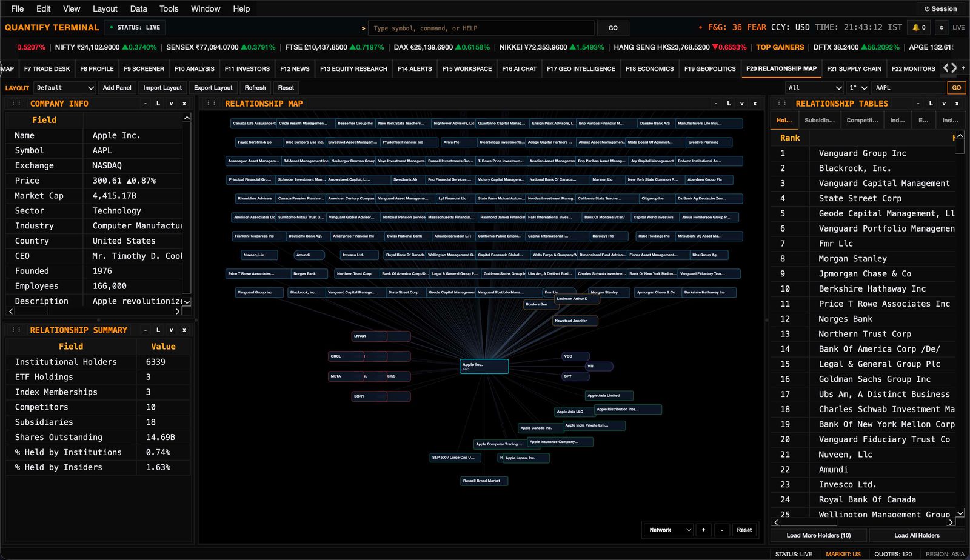Image resolution: width=970 pixels, height=560 pixels.
Task: Collapse Company Info panel with v chevron
Action: [171, 104]
